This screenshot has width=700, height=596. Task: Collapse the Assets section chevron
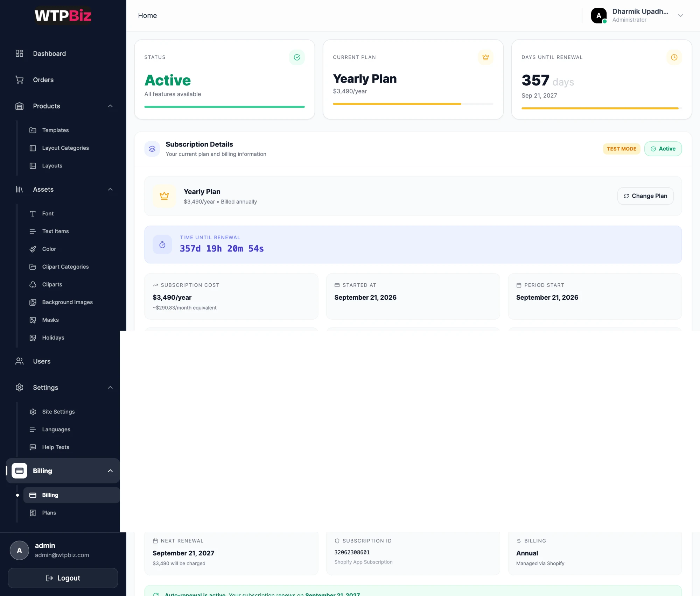coord(110,189)
